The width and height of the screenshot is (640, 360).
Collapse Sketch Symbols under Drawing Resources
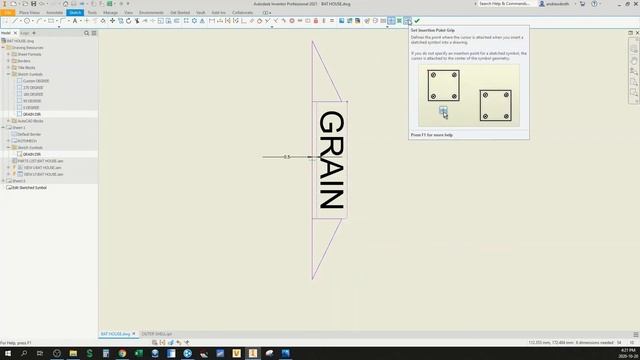click(8, 74)
